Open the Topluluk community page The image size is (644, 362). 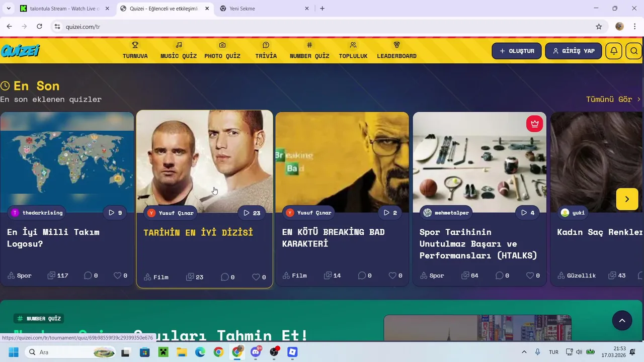[x=353, y=51]
